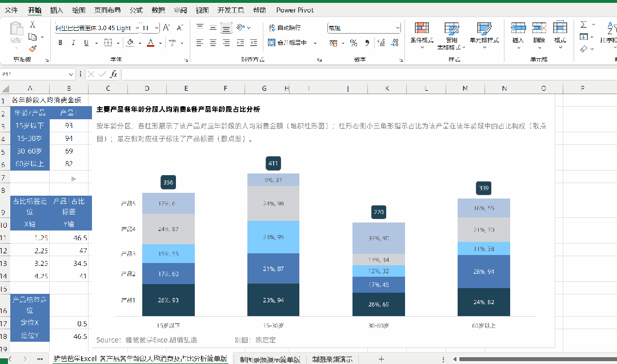This screenshot has height=364, width=617.
Task: Click the Borders icon in the font group
Action: coord(108,42)
